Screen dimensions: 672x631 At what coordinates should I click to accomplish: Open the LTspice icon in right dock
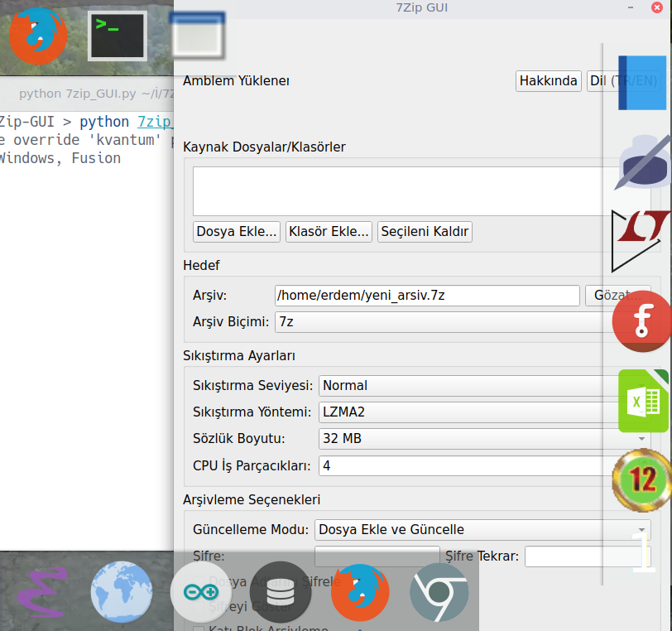coord(641,241)
